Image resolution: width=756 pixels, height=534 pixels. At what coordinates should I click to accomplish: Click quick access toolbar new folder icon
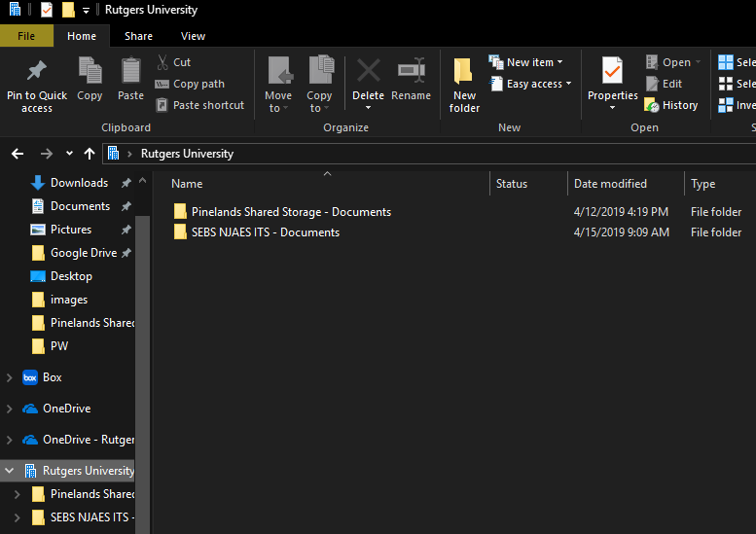pyautogui.click(x=68, y=10)
